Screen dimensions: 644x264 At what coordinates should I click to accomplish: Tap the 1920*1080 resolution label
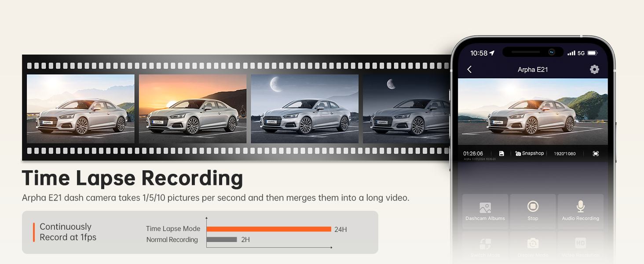(x=565, y=154)
